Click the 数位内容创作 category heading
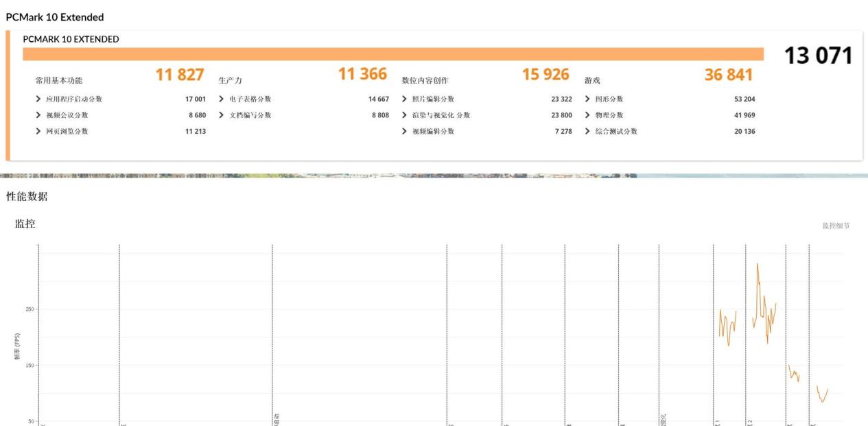The height and width of the screenshot is (426, 868). click(425, 80)
